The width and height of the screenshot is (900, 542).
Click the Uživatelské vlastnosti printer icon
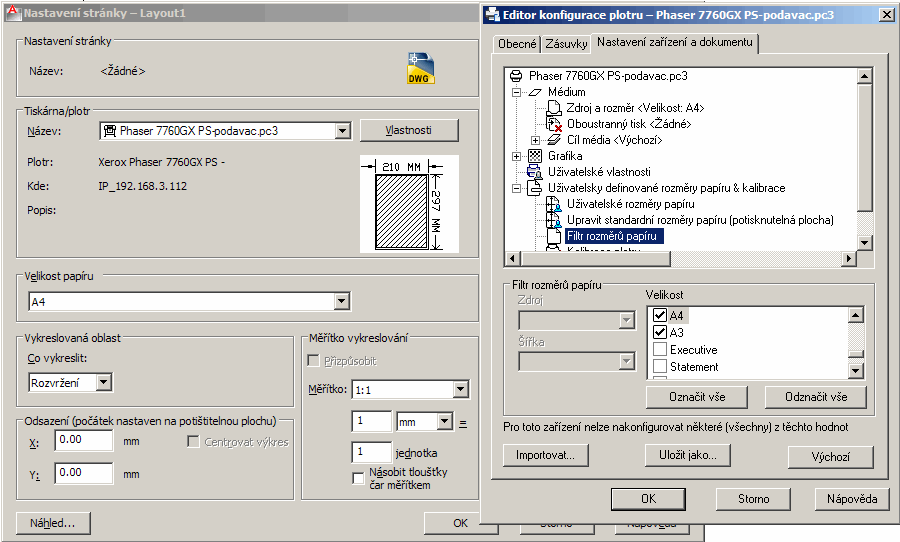(535, 172)
